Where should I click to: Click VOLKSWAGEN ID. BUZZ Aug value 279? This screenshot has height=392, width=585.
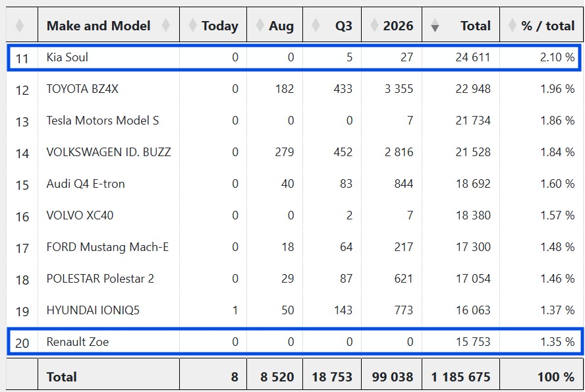tap(285, 152)
